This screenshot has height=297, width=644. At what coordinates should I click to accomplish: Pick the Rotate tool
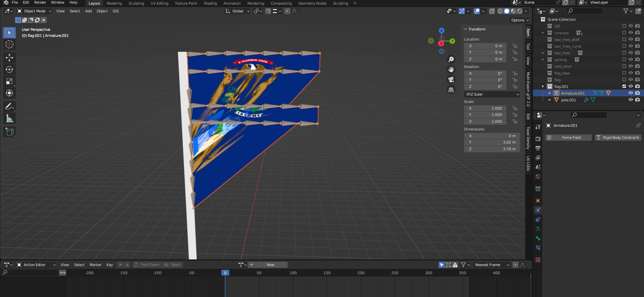[x=9, y=69]
